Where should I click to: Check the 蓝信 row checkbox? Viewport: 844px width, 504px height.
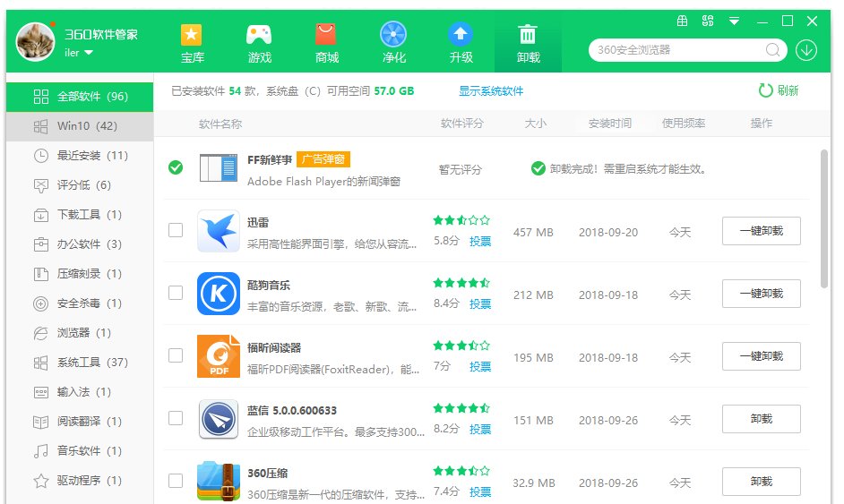[176, 418]
